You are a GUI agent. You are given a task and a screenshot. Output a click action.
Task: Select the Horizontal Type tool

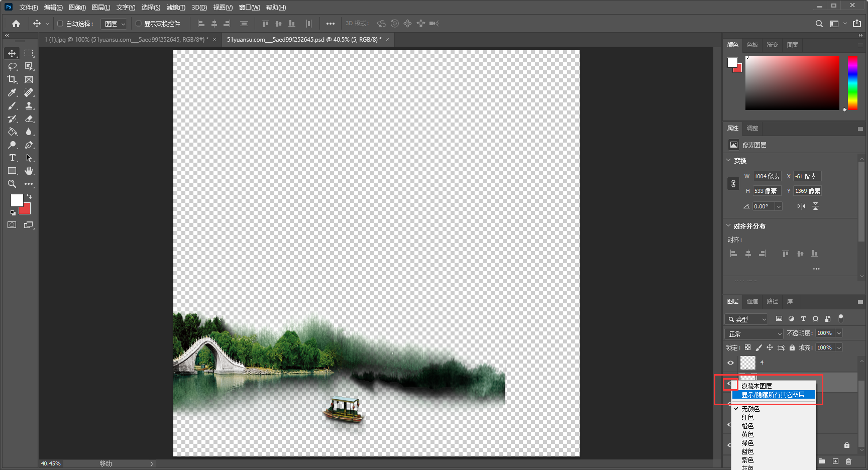(12, 158)
